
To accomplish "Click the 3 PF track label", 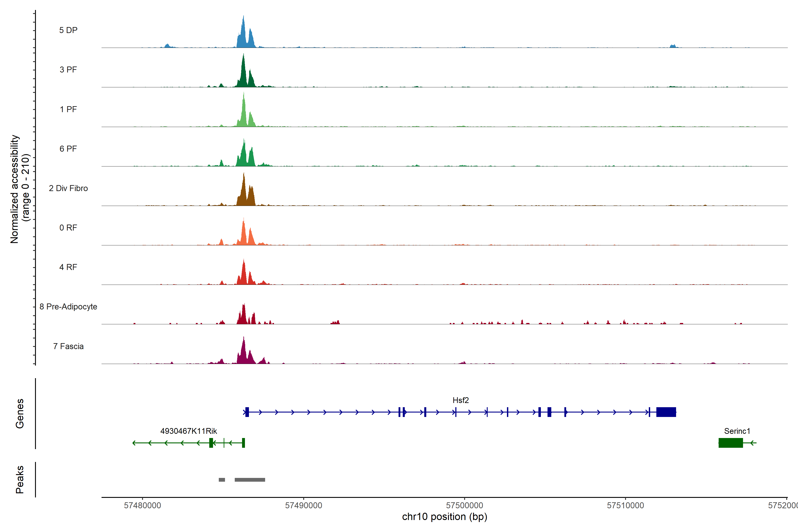I will (x=68, y=70).
